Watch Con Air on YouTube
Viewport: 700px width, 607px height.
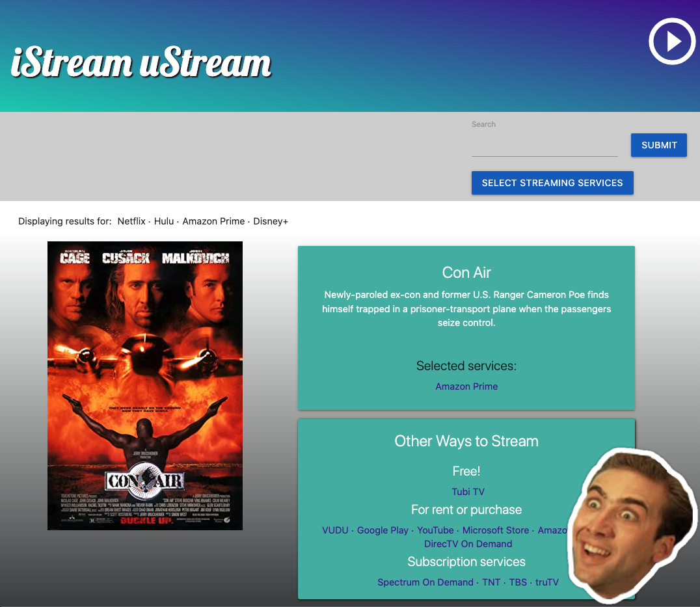tap(435, 530)
